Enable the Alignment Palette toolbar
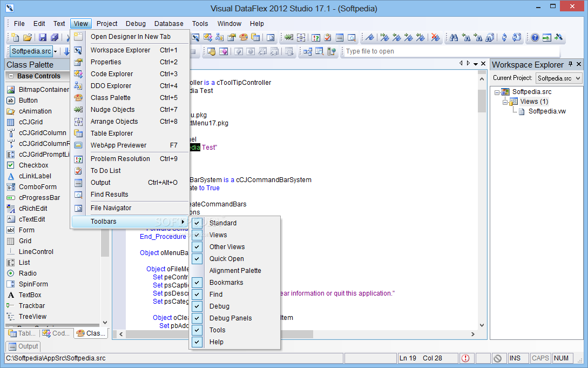This screenshot has height=368, width=588. pyautogui.click(x=235, y=271)
